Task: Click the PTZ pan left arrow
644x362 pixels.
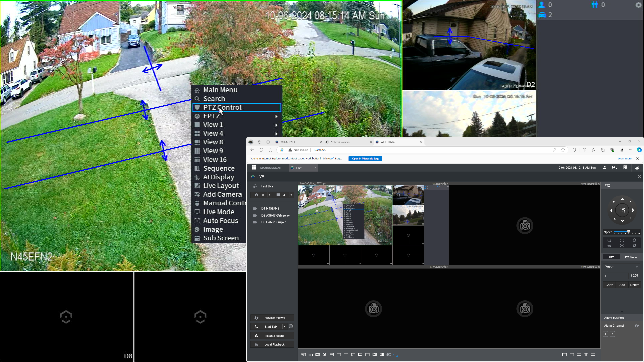Action: [611, 210]
